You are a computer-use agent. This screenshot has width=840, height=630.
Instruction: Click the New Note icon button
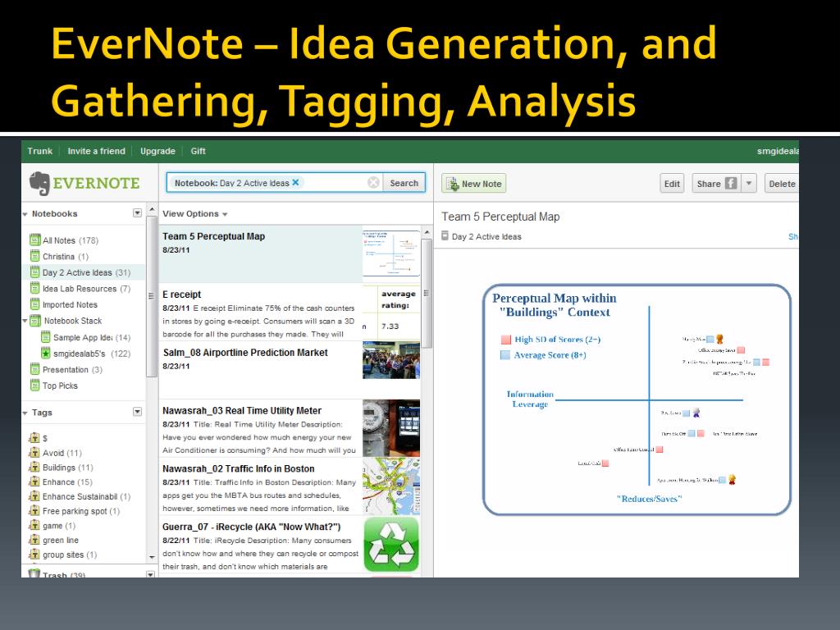[x=453, y=184]
